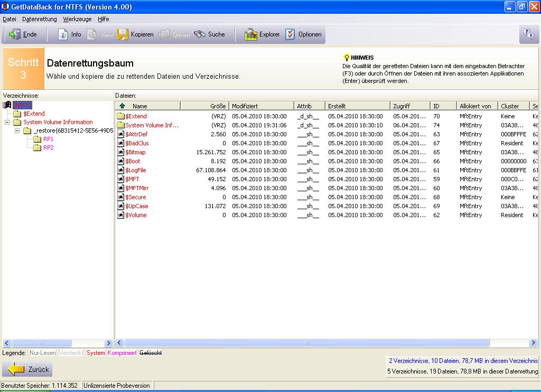
Task: Sort by the Erstellt column header
Action: (x=358, y=106)
